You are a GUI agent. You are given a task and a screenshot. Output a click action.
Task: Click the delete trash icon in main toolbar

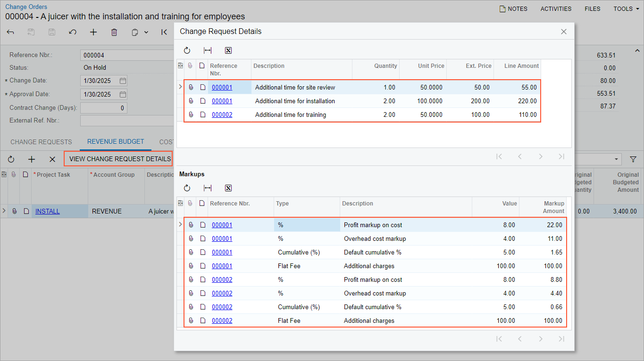tap(114, 32)
